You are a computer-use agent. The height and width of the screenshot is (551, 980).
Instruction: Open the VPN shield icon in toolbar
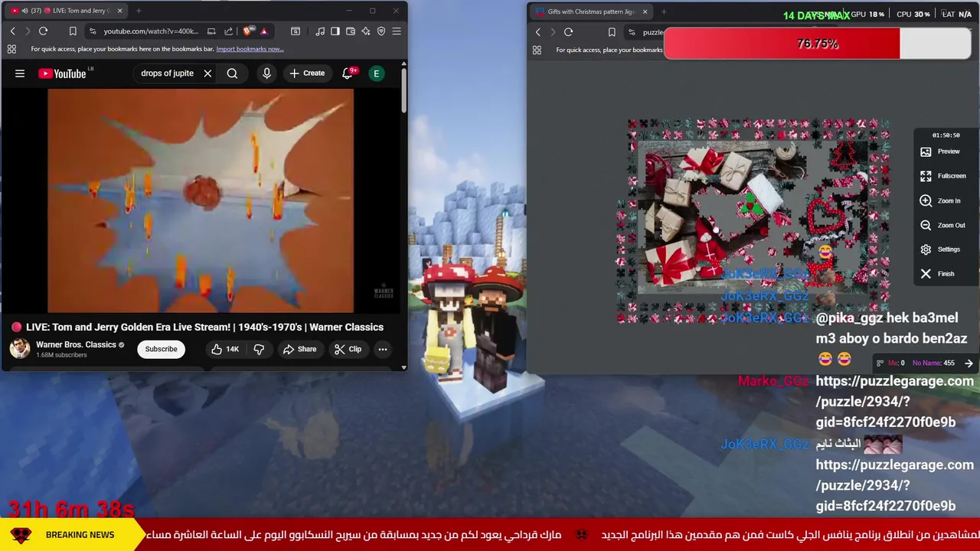pos(381,31)
